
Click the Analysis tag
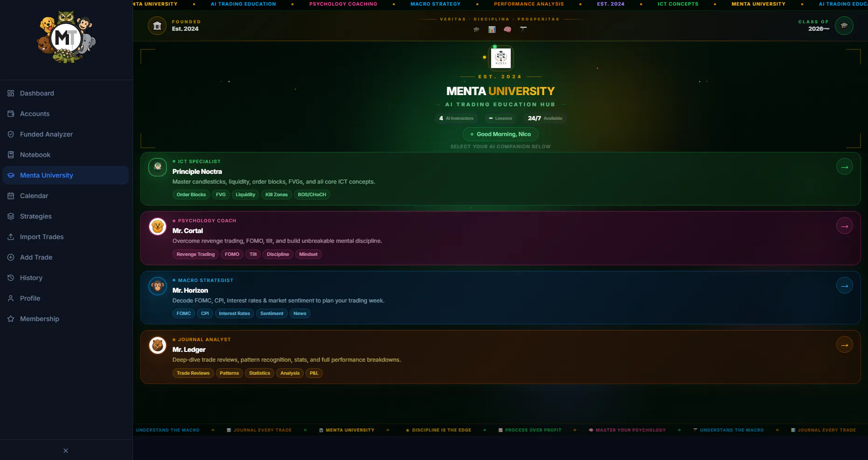[290, 373]
